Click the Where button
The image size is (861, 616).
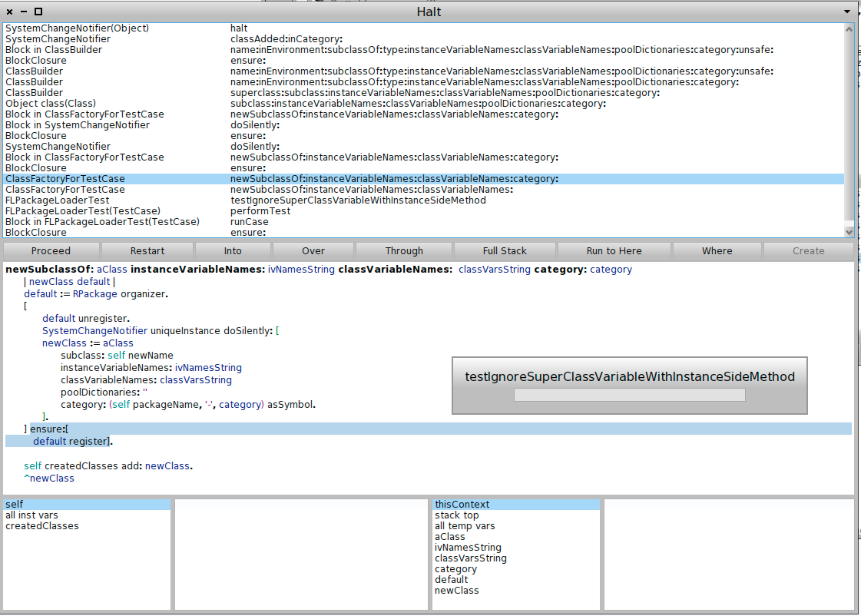717,251
